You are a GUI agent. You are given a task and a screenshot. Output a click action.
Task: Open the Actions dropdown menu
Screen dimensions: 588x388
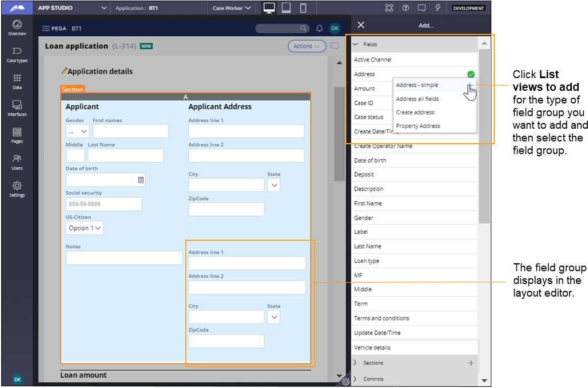[306, 46]
